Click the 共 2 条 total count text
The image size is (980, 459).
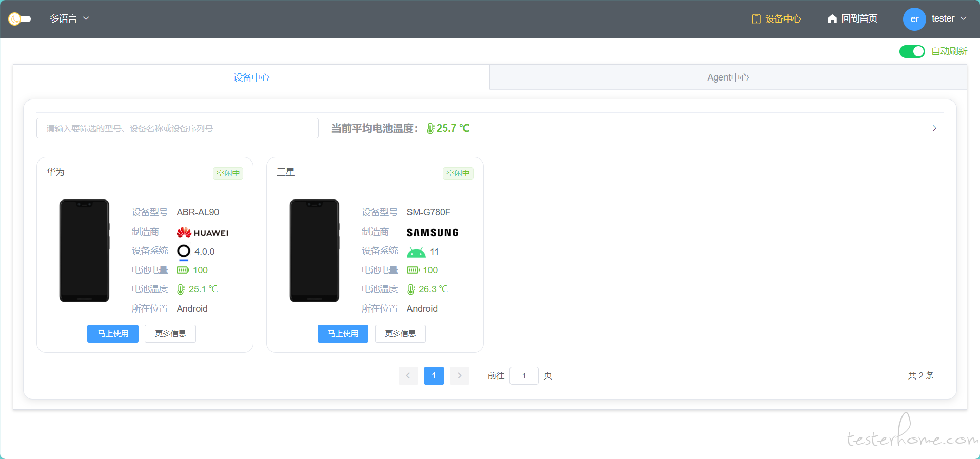[921, 376]
